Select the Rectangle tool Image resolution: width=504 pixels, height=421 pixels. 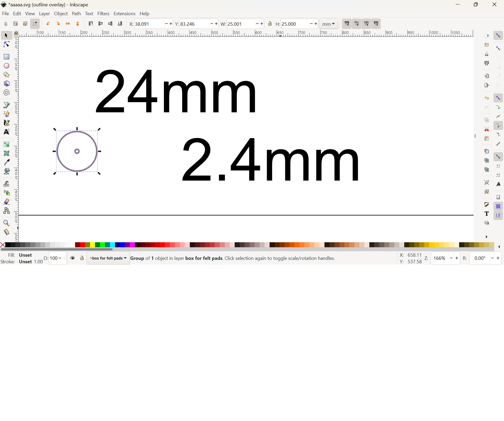tap(6, 57)
